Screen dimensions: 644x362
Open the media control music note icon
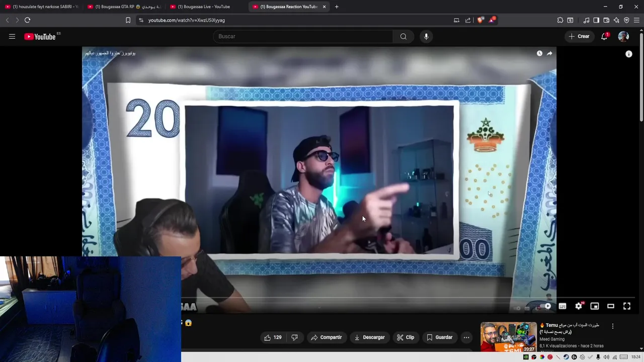[x=586, y=20]
